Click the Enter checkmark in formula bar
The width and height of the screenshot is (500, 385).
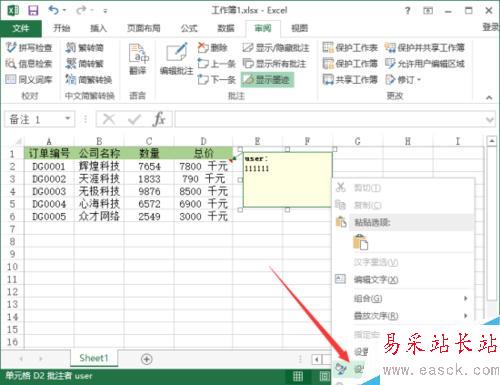(134, 119)
